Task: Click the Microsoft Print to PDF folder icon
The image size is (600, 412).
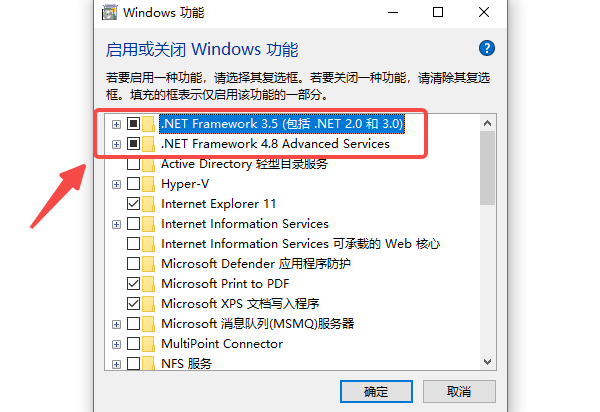Action: pos(150,284)
